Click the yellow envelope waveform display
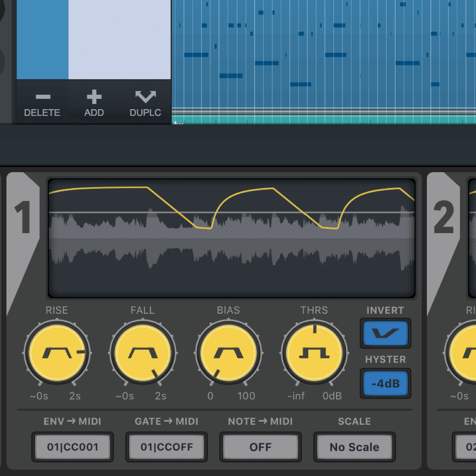This screenshot has height=476, width=476. [x=231, y=238]
